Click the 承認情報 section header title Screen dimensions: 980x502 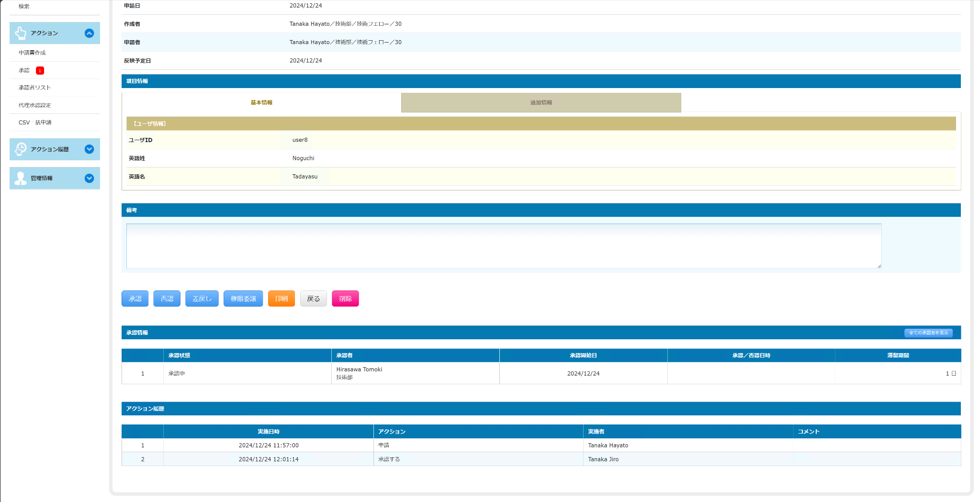(137, 333)
